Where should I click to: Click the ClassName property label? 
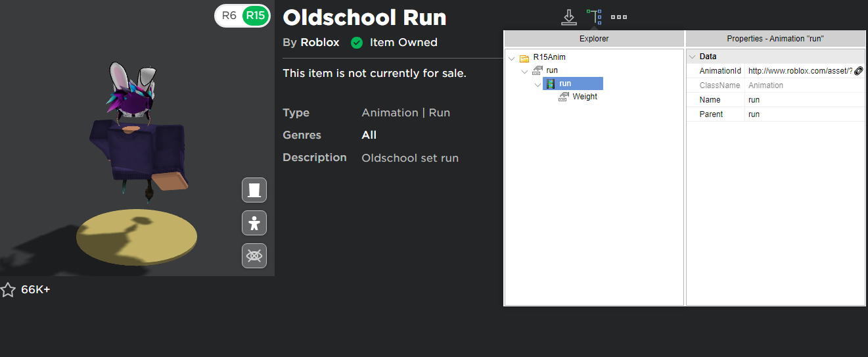click(720, 85)
